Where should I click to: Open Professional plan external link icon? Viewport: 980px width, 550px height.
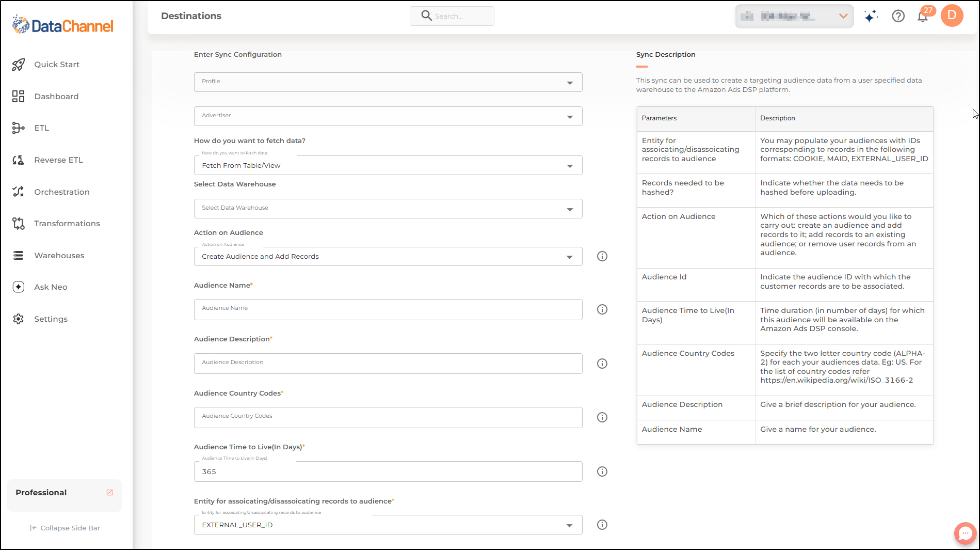pos(109,493)
